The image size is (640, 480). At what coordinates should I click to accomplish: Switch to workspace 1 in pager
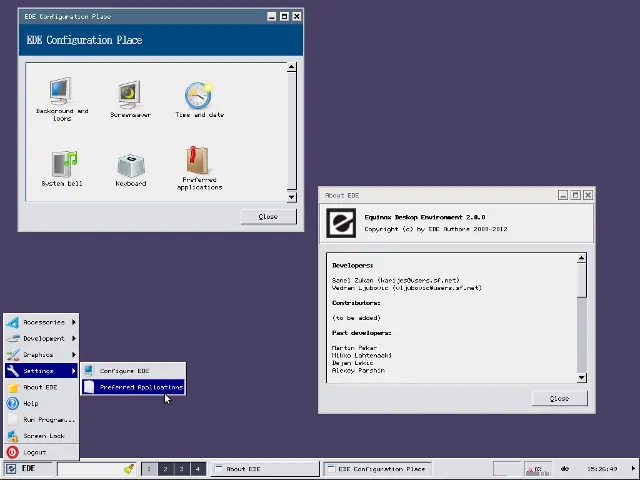point(149,469)
